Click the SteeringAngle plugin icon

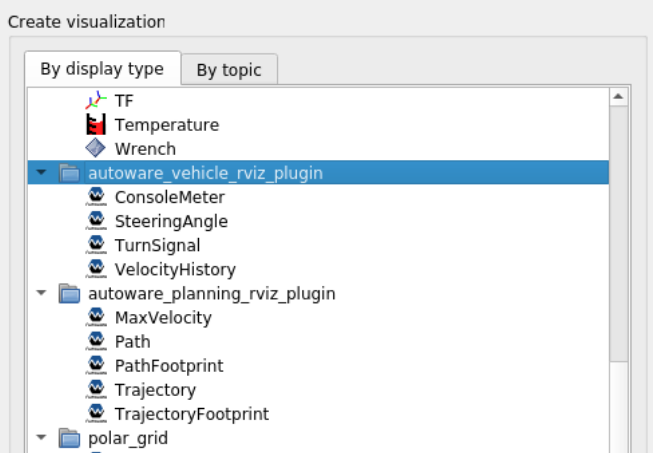(96, 221)
